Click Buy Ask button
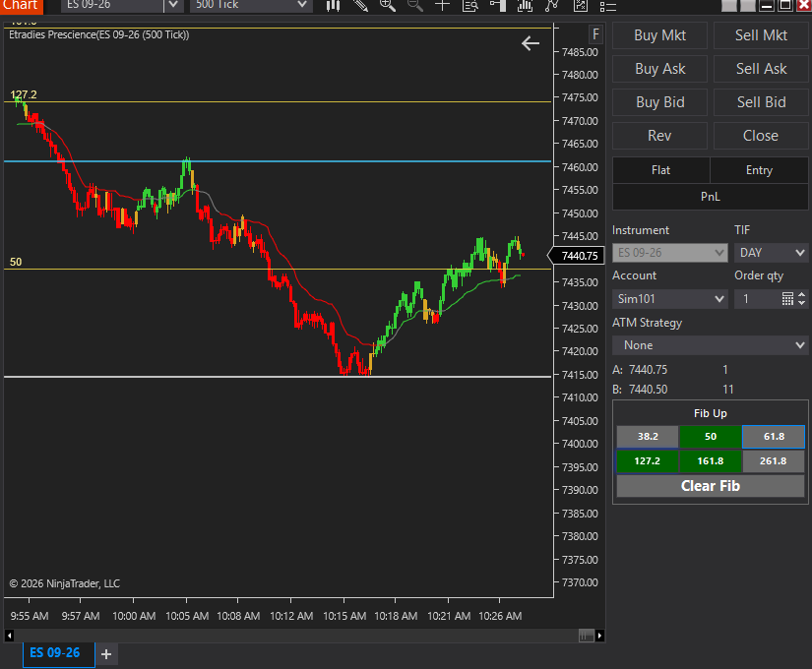Image resolution: width=812 pixels, height=669 pixels. (659, 69)
